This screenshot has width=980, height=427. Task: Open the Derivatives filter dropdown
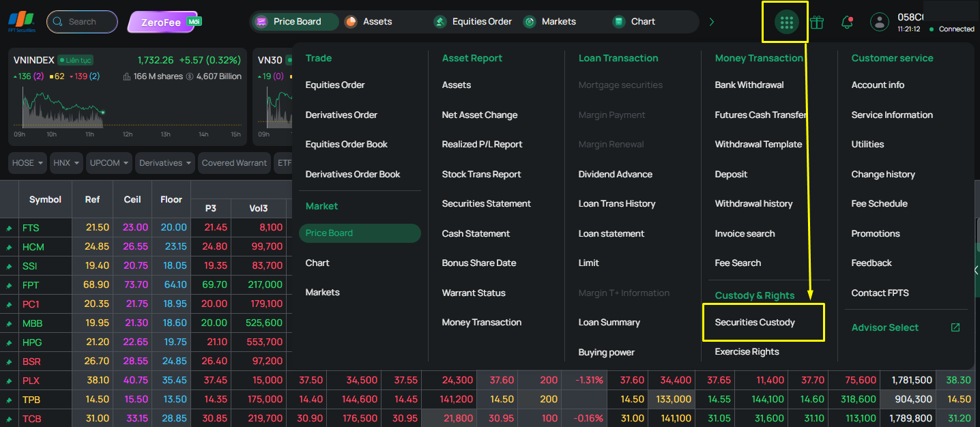tap(166, 163)
